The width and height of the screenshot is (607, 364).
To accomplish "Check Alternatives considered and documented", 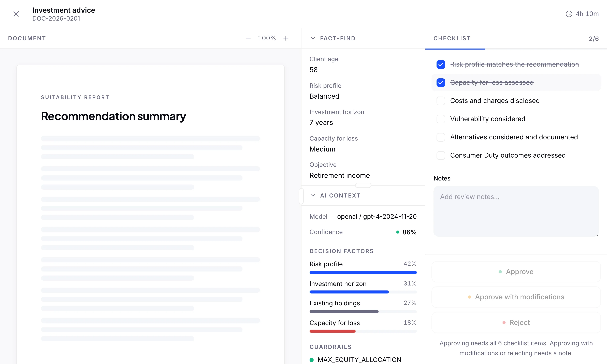I will [441, 137].
